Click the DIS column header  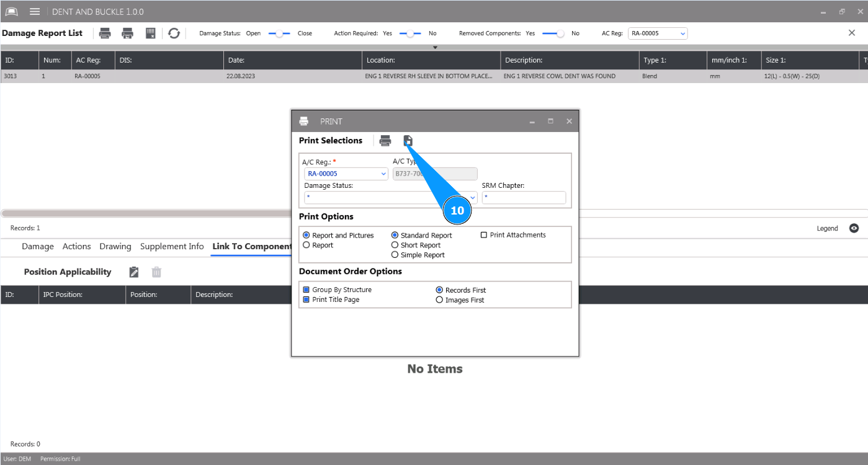pyautogui.click(x=169, y=60)
